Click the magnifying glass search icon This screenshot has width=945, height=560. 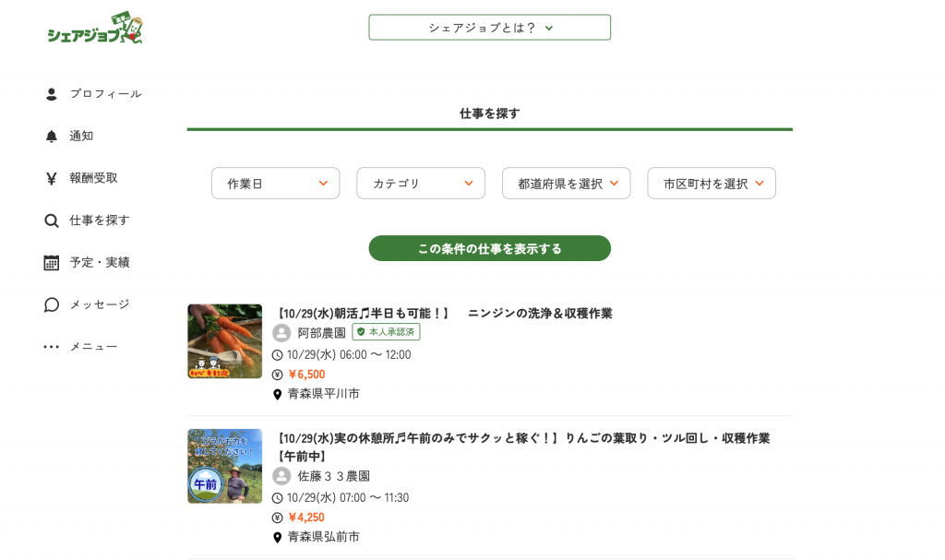click(52, 220)
